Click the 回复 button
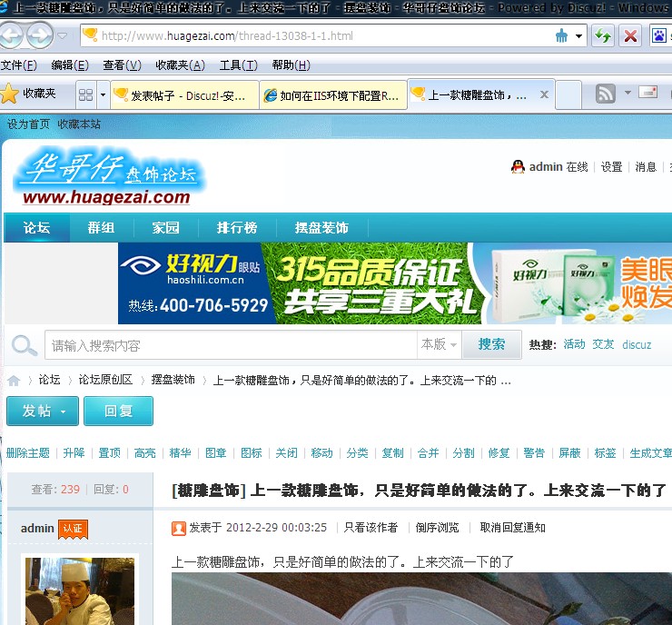This screenshot has height=625, width=672. point(118,412)
